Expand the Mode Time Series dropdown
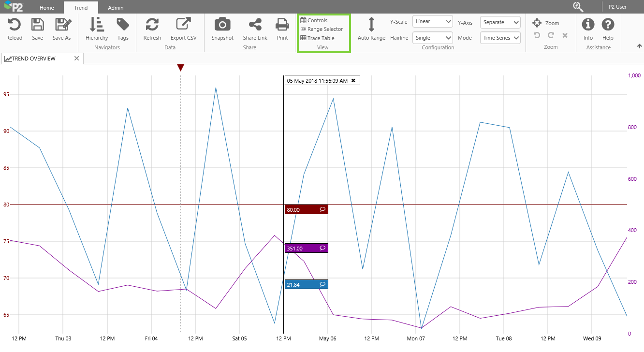644x352 pixels. (x=500, y=38)
